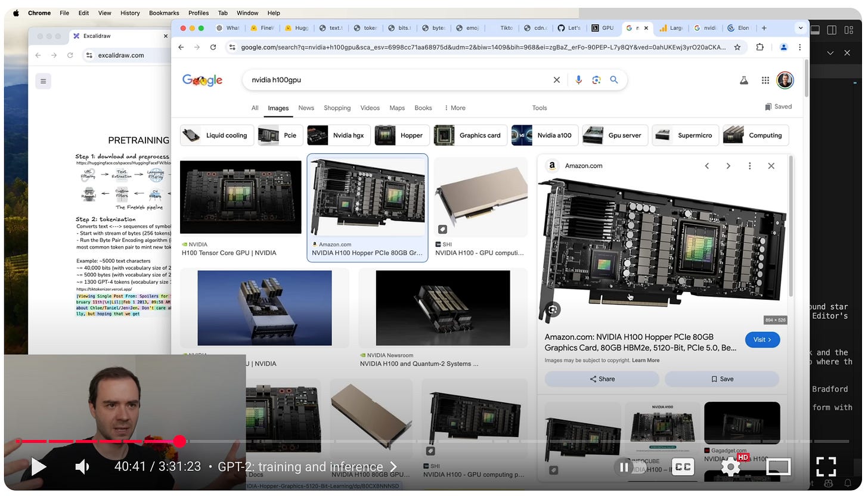The height and width of the screenshot is (496, 868).
Task: Switch to the 'Elon' tab
Action: [x=739, y=28]
